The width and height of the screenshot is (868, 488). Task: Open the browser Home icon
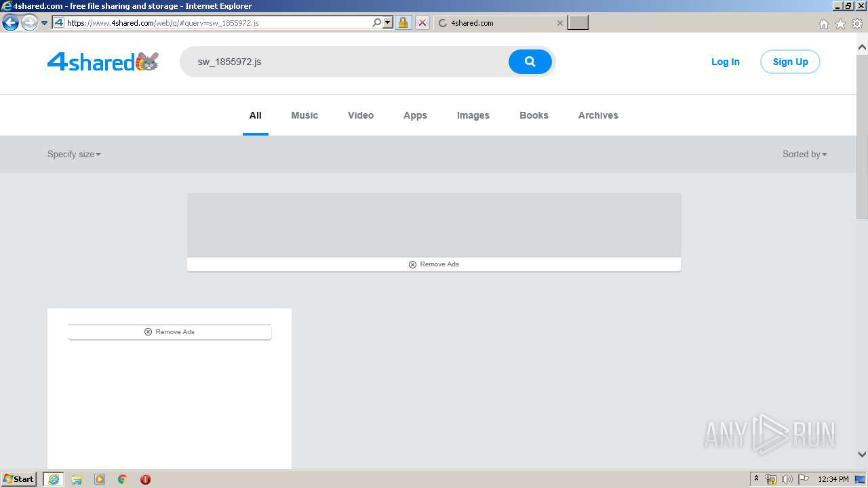[x=823, y=24]
